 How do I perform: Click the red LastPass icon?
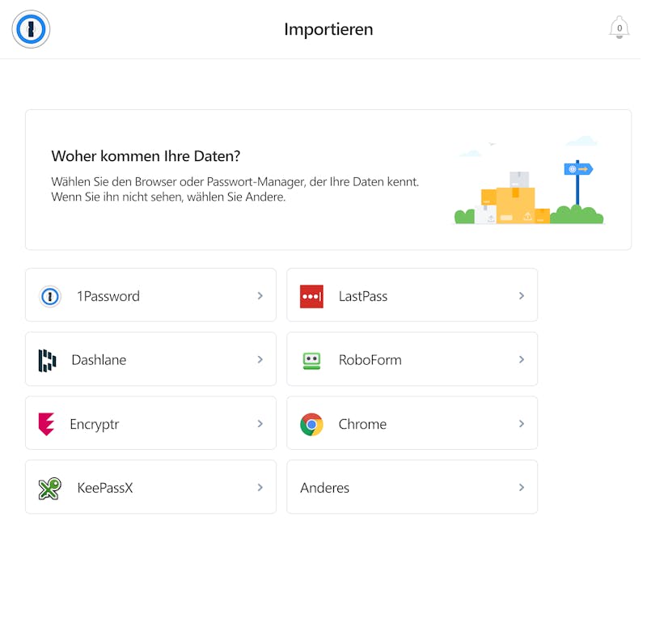pyautogui.click(x=311, y=296)
